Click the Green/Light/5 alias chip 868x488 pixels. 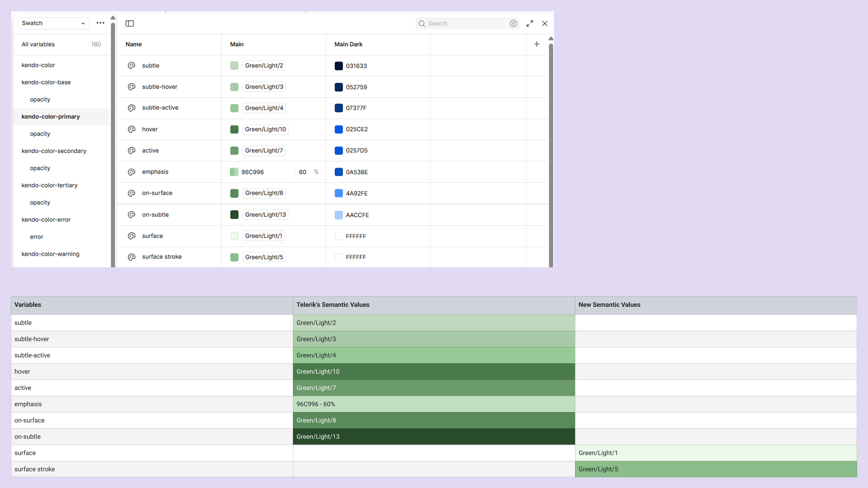[x=264, y=257]
